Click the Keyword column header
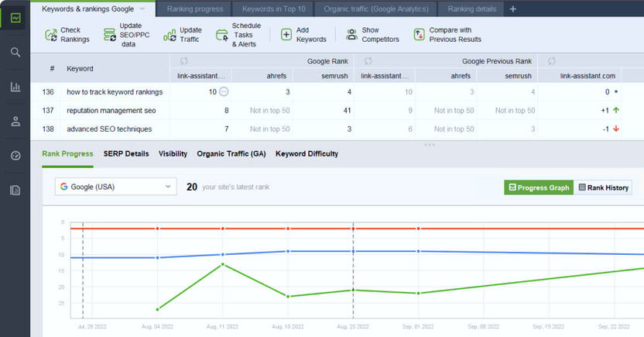The width and height of the screenshot is (644, 337). pyautogui.click(x=80, y=68)
